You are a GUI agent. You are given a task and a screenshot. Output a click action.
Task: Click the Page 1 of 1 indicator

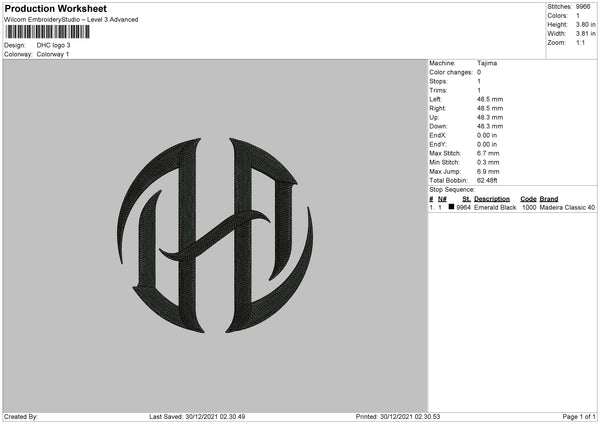point(579,417)
